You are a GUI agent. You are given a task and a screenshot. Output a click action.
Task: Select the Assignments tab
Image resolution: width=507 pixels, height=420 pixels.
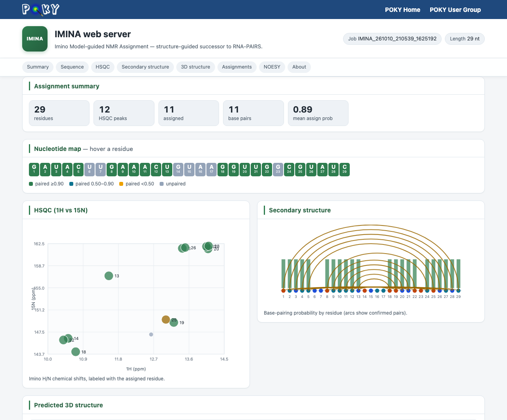pos(237,67)
